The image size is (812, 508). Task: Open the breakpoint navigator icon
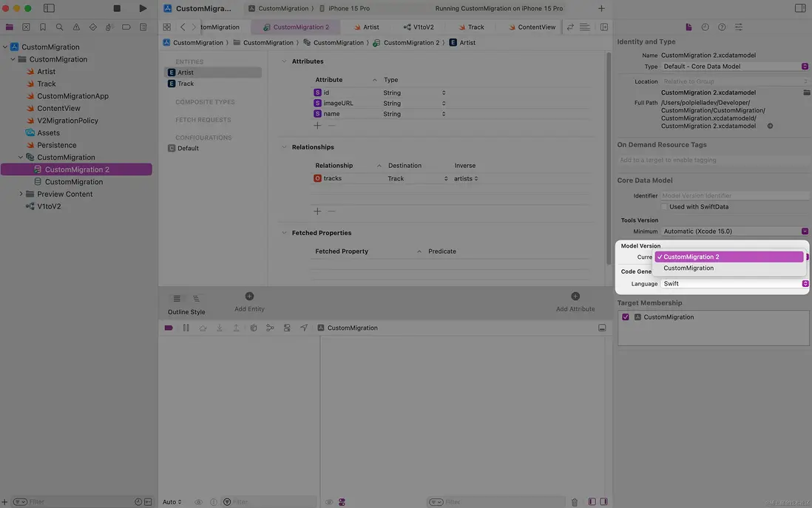(x=126, y=27)
